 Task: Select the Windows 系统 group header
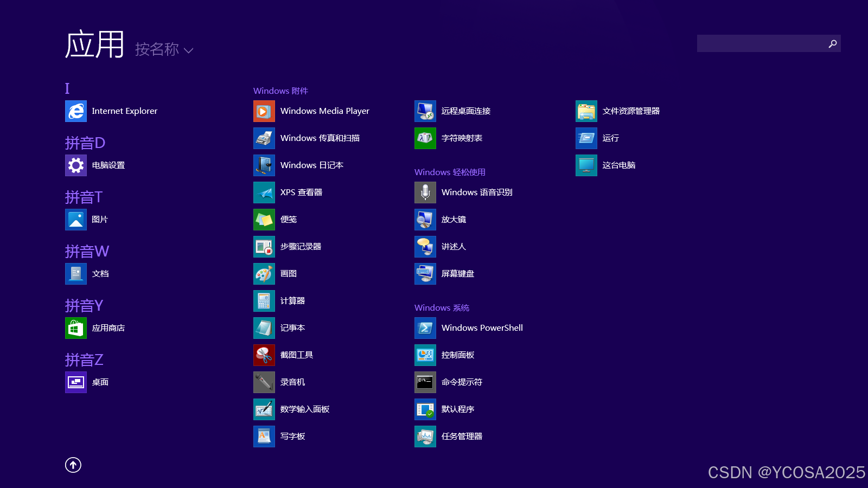[x=442, y=307]
